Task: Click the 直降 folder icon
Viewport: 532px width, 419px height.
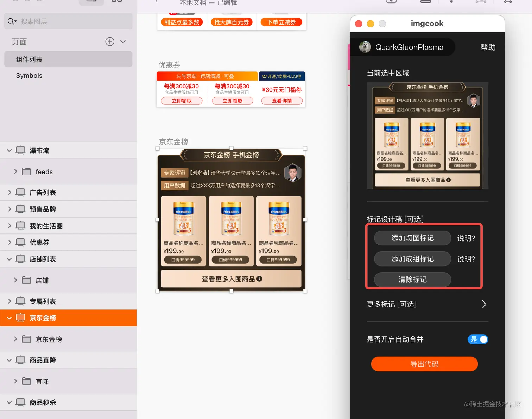Action: (x=26, y=381)
